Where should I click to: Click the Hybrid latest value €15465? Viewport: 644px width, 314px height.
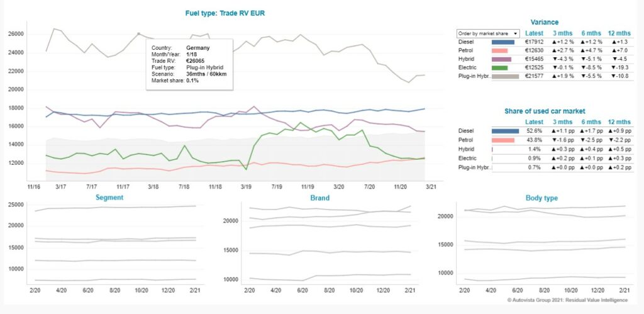[x=534, y=59]
